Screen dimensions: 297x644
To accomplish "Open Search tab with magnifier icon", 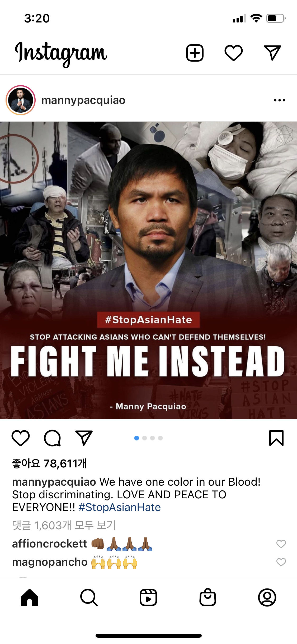I will point(89,597).
